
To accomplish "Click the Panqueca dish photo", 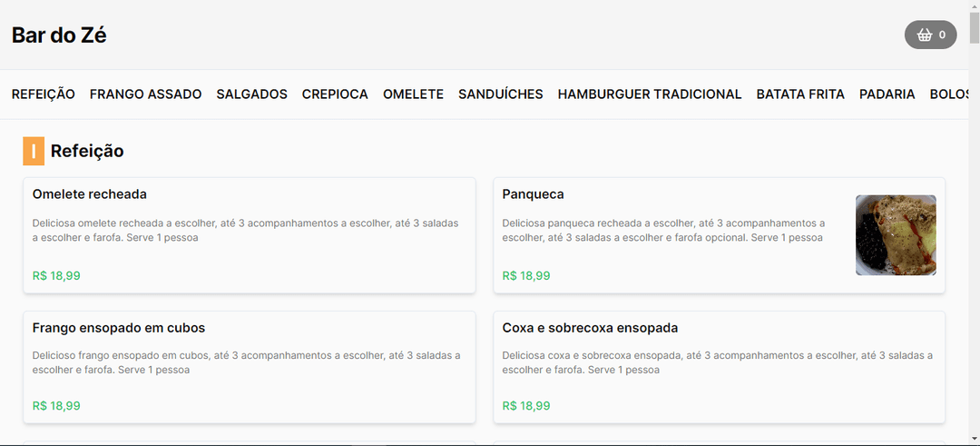I will [896, 235].
